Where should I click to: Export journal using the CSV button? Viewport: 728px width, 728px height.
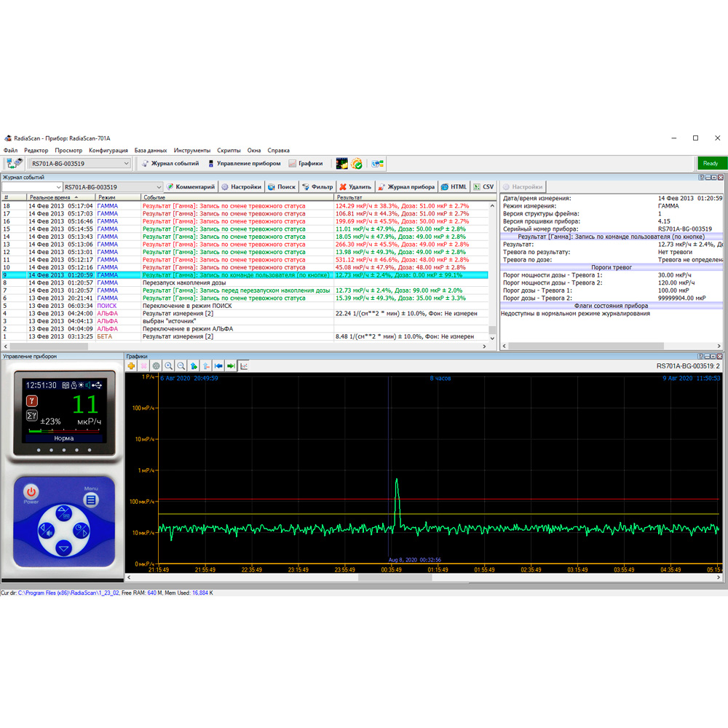(x=483, y=187)
